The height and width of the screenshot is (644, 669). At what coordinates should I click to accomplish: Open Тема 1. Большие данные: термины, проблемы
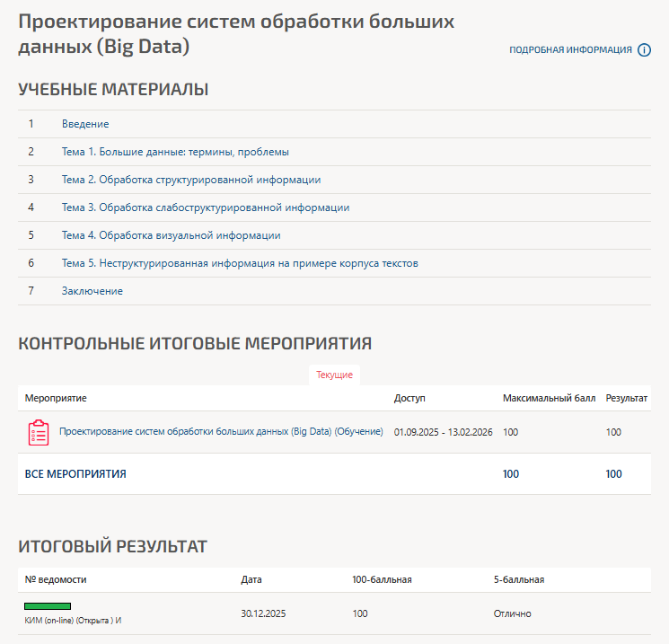(x=175, y=152)
